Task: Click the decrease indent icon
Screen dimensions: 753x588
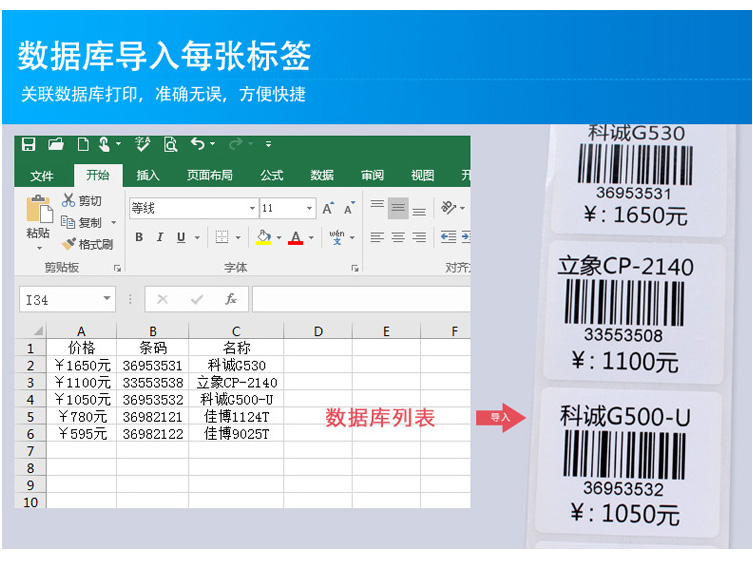Action: (448, 237)
